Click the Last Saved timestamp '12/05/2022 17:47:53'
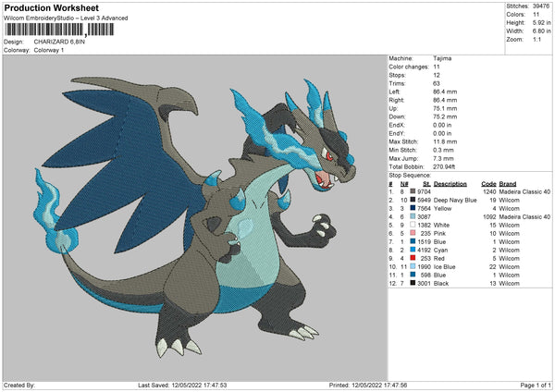The image size is (555, 392). 199,386
